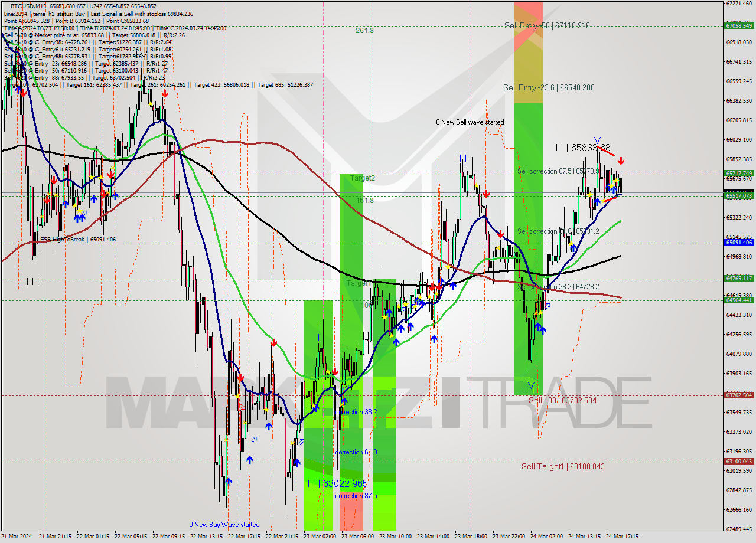
Task: Click the 66918.070 price axis value
Action: pyautogui.click(x=738, y=42)
